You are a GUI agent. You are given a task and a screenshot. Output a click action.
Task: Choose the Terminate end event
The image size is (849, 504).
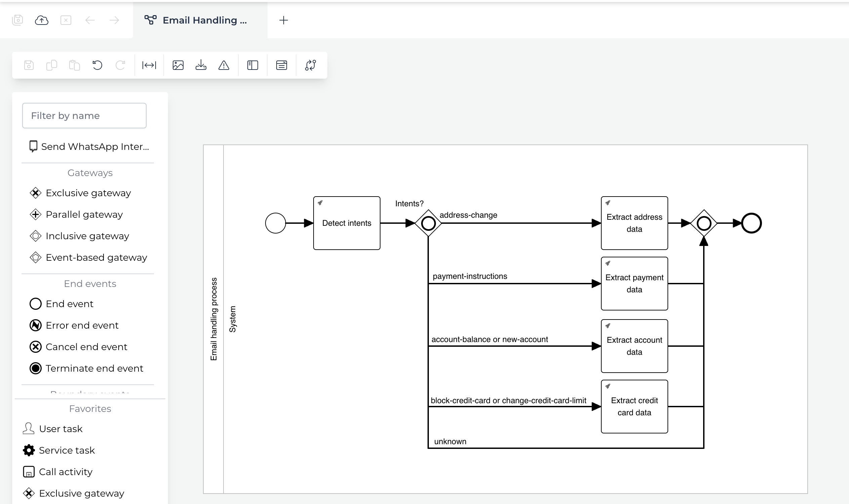[94, 368]
